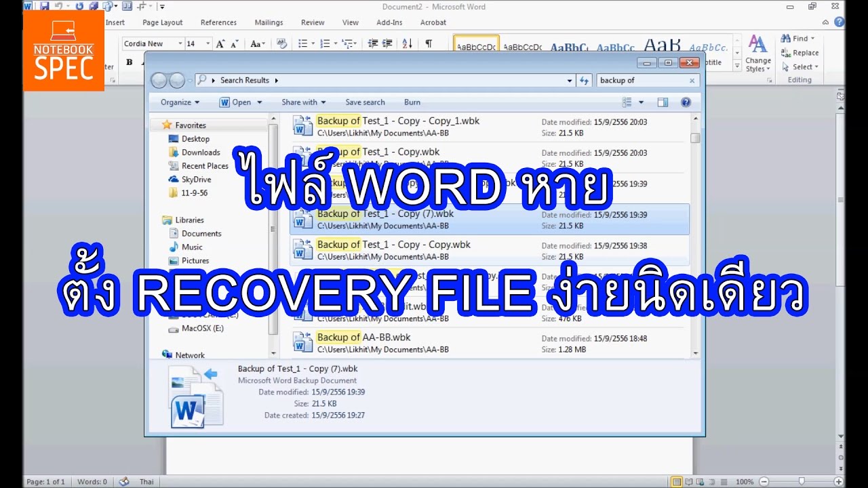Expand the view options arrow in Explorer toolbar
This screenshot has width=868, height=488.
coord(641,102)
